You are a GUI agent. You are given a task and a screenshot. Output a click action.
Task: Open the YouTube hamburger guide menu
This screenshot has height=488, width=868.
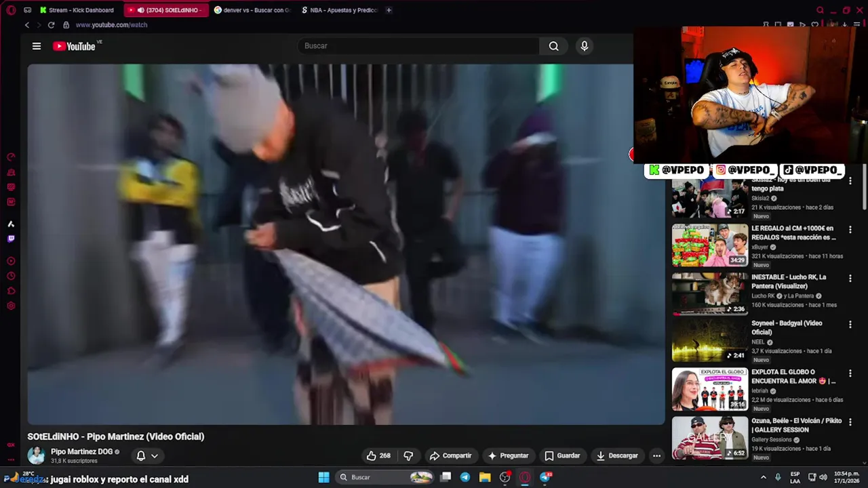[37, 46]
